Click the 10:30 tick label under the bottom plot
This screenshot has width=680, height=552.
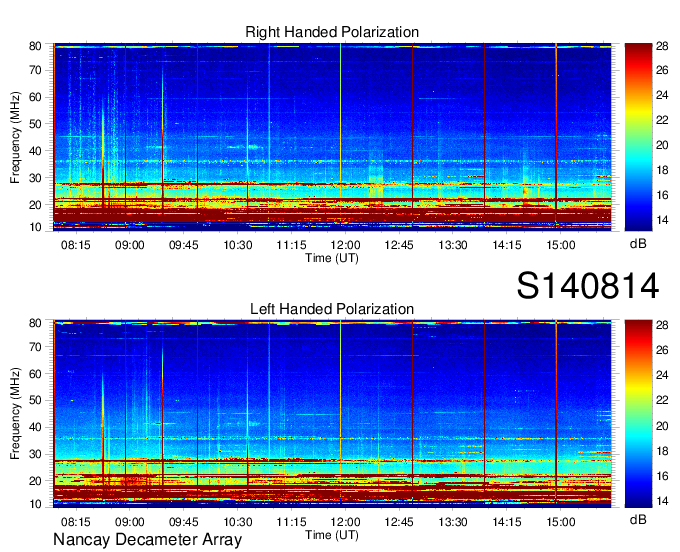pyautogui.click(x=238, y=522)
